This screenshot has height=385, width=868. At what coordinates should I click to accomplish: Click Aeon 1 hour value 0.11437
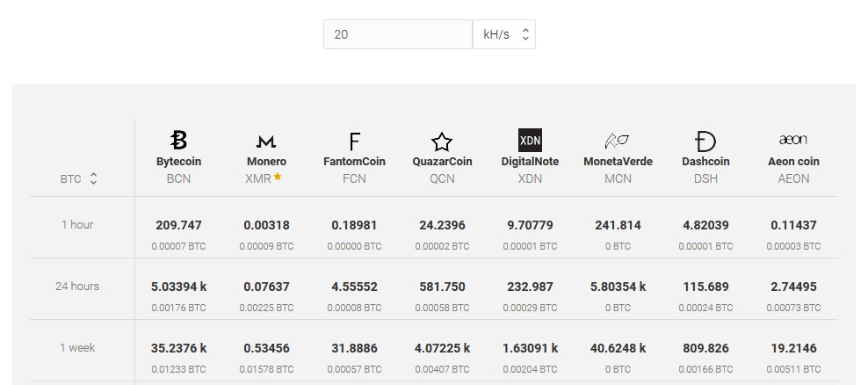pyautogui.click(x=793, y=225)
